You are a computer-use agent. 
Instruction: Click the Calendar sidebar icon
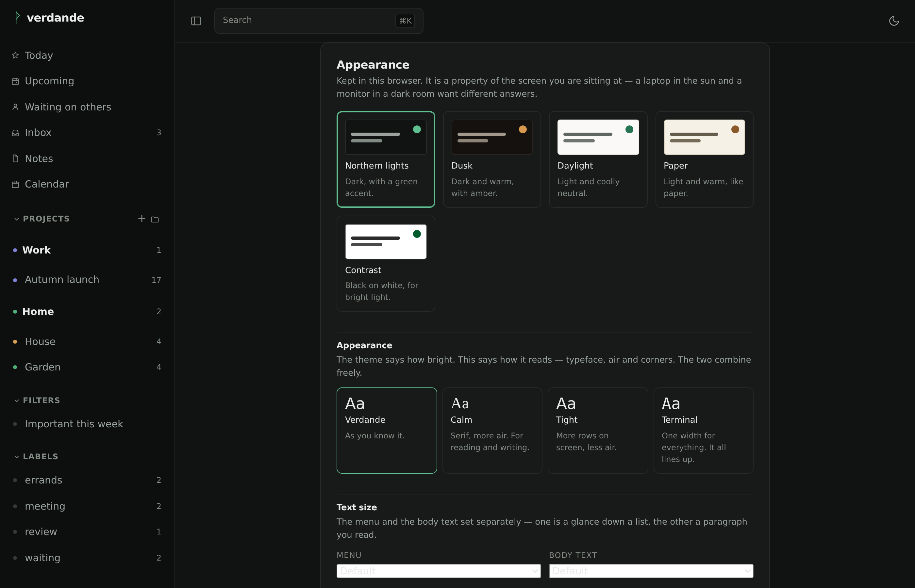[15, 185]
